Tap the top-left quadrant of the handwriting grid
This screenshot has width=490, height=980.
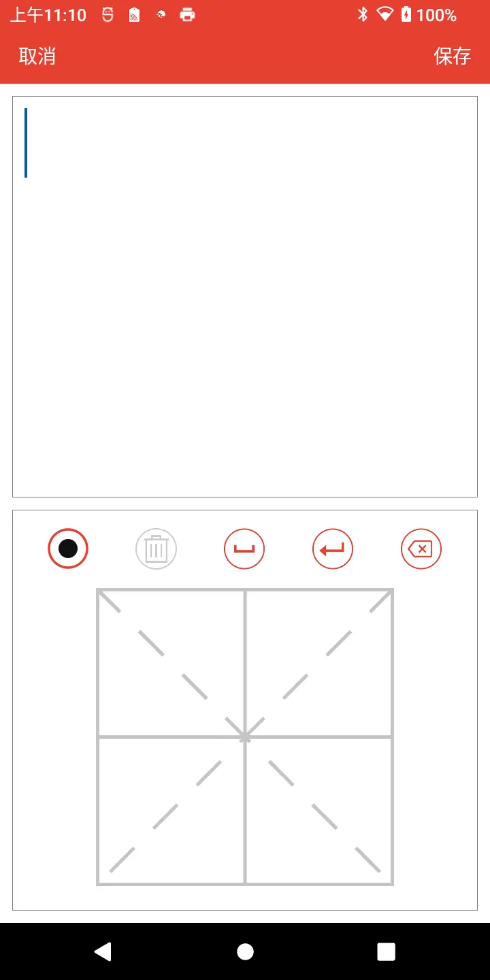(x=171, y=664)
